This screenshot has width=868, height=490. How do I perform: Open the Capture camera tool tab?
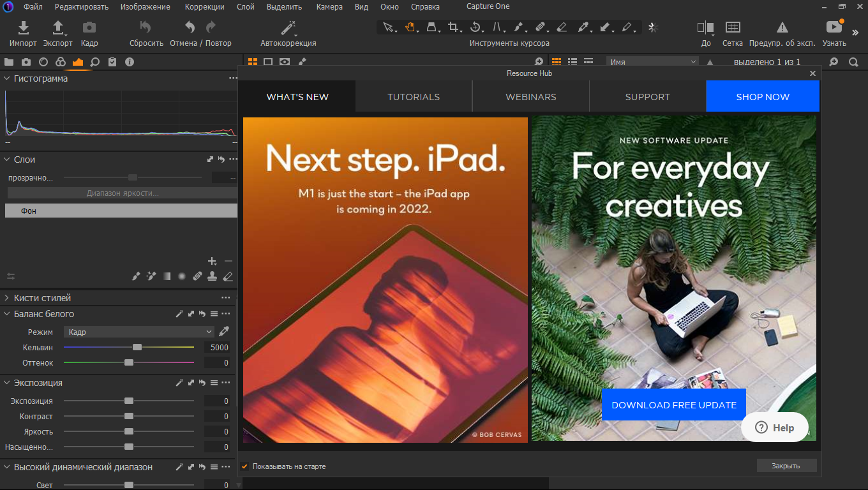(x=26, y=62)
